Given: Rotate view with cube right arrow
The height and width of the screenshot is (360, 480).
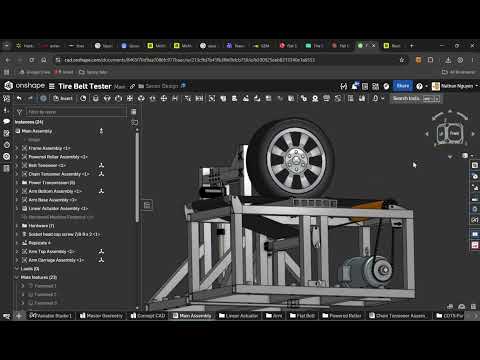Looking at the screenshot, I should 473,134.
